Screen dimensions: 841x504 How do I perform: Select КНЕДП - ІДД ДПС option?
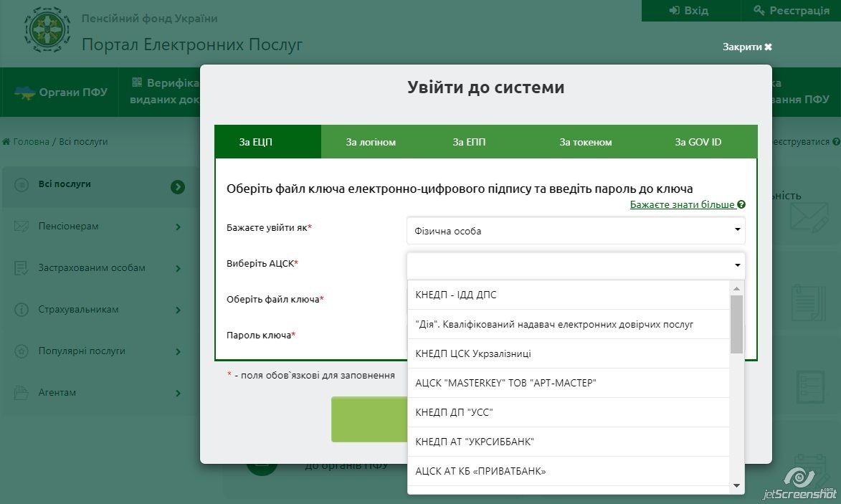569,295
